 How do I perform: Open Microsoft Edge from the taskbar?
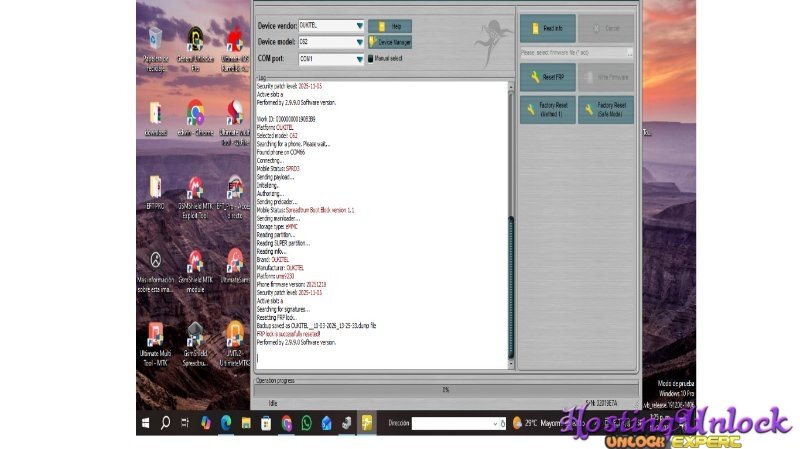[x=225, y=423]
